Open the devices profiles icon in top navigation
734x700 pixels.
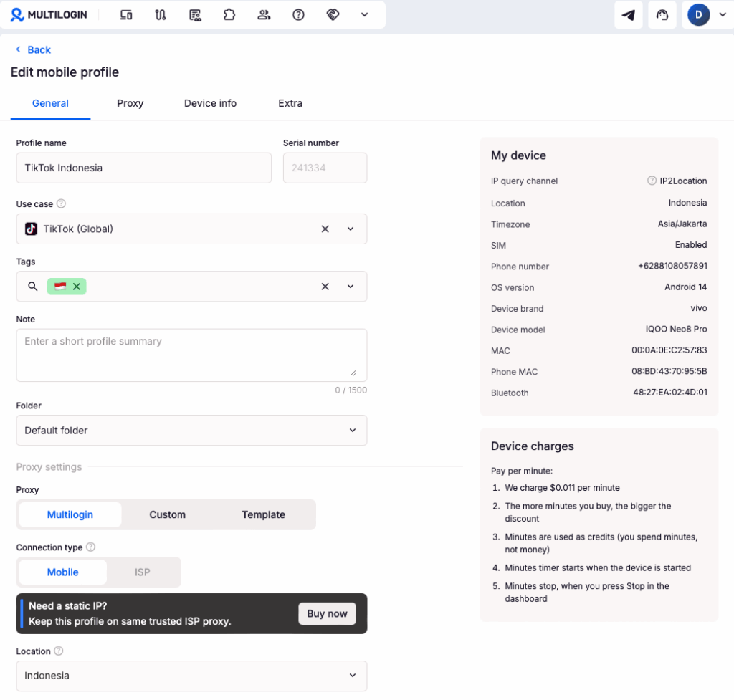click(126, 15)
